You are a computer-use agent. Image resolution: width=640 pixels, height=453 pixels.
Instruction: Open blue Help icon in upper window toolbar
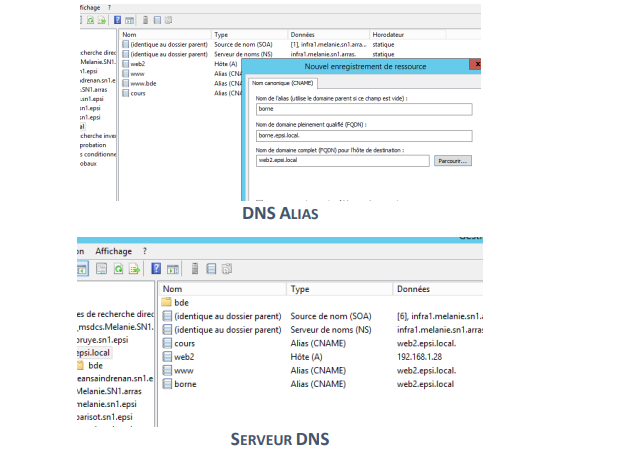118,20
